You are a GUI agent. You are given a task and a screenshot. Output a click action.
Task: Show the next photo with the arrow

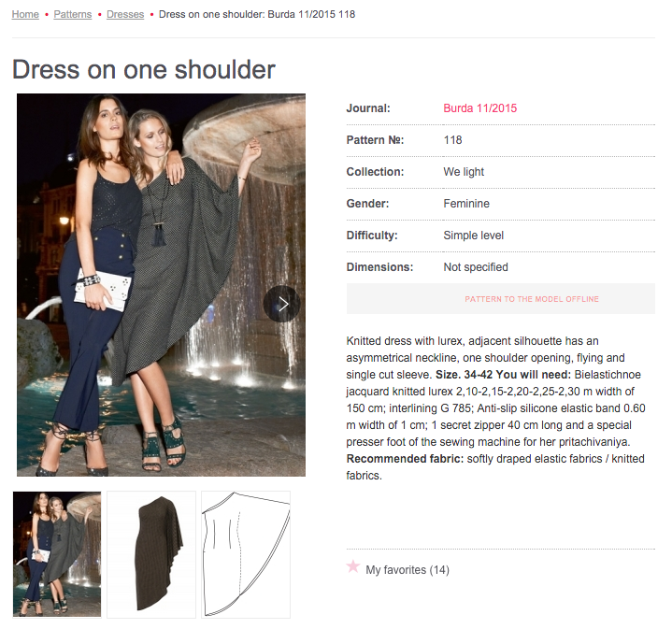coord(282,304)
